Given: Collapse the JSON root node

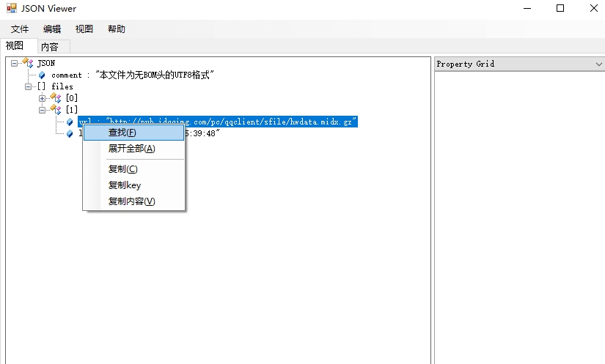Looking at the screenshot, I should pos(14,63).
